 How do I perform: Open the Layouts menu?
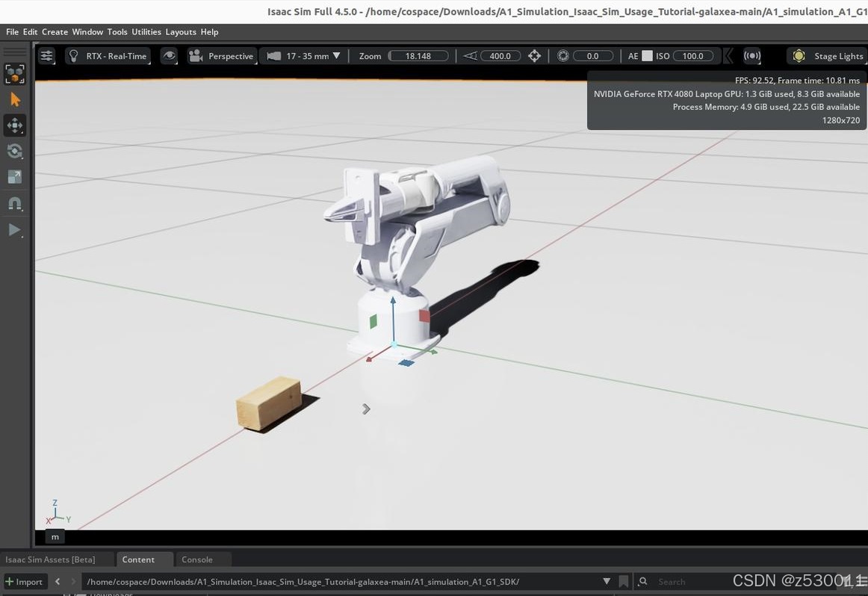point(181,32)
